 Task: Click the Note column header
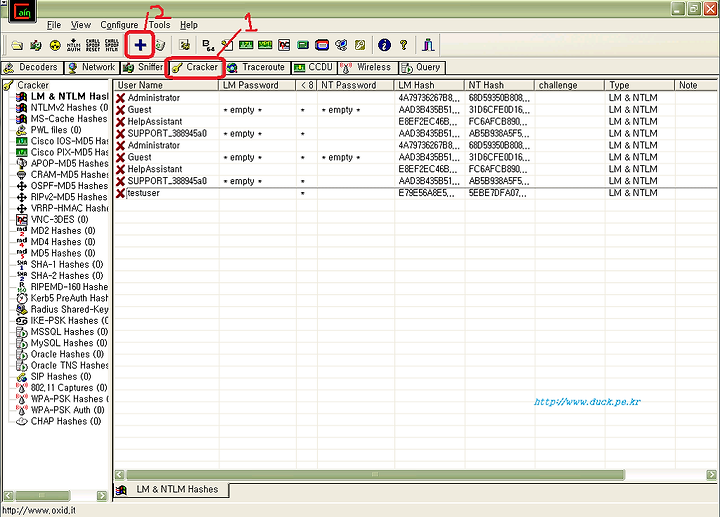pyautogui.click(x=696, y=85)
